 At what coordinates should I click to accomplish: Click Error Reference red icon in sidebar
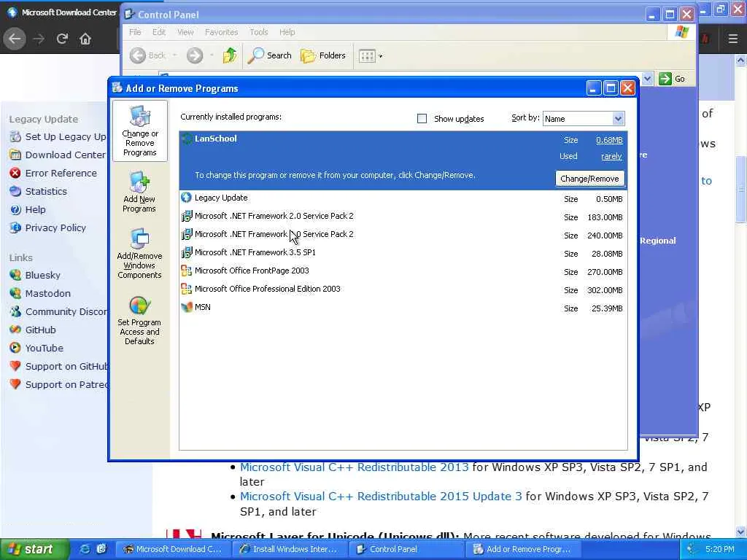pos(15,173)
